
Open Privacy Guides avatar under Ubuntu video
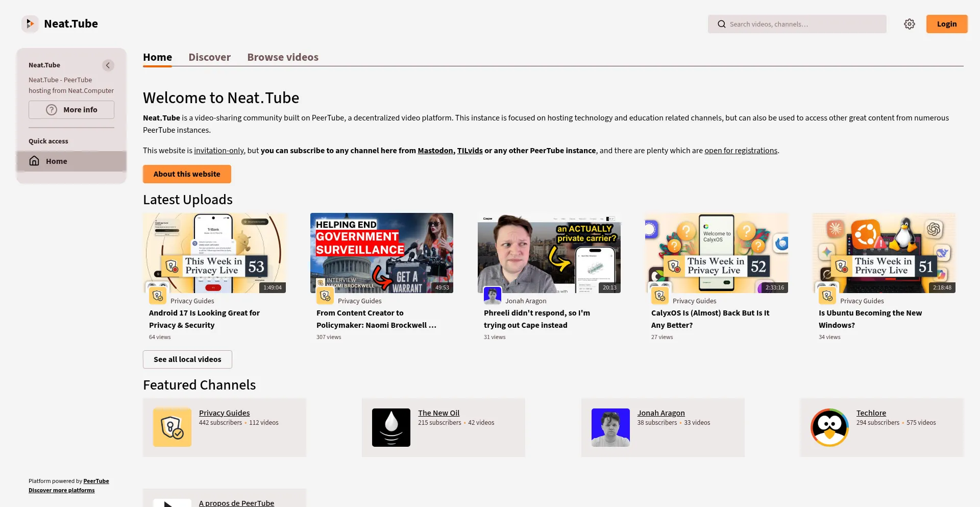pyautogui.click(x=827, y=296)
